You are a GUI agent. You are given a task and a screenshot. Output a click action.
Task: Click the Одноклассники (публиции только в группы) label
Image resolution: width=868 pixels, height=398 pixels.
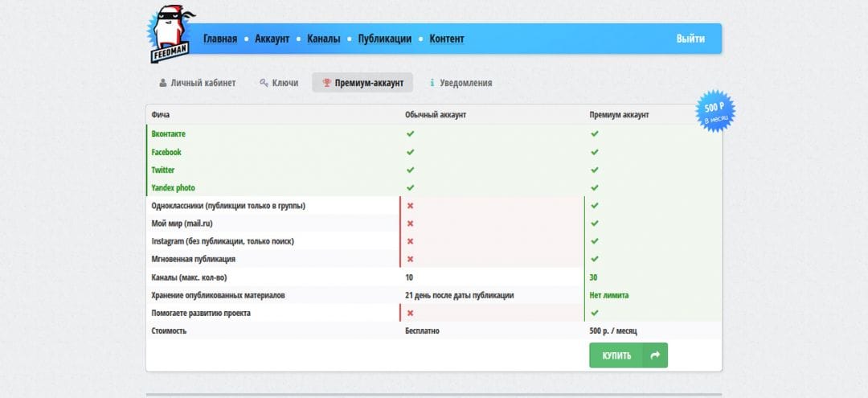click(x=228, y=205)
